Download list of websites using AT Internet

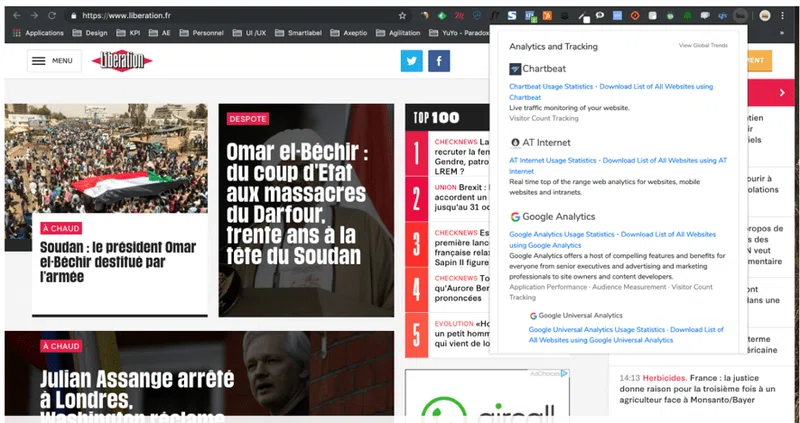tap(618, 166)
